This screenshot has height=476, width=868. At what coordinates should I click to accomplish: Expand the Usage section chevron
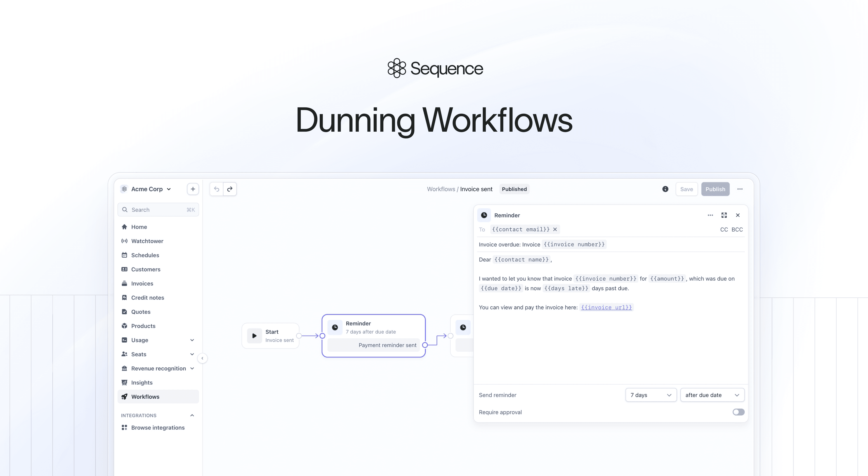pos(192,340)
